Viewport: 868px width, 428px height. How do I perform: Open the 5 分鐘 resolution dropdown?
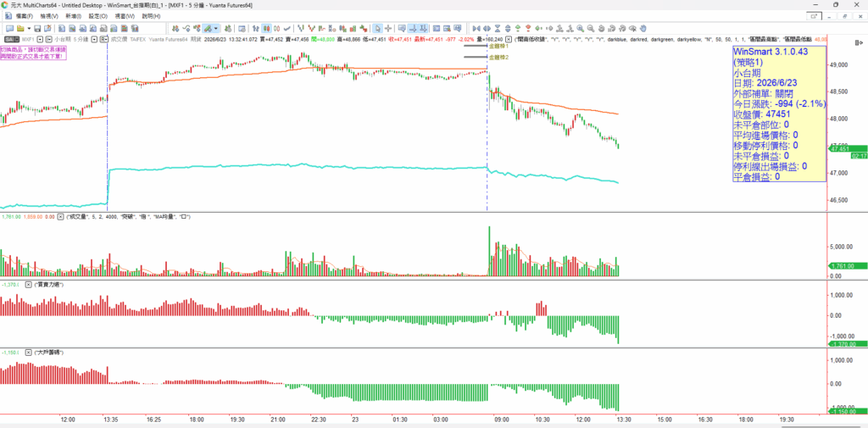point(95,39)
